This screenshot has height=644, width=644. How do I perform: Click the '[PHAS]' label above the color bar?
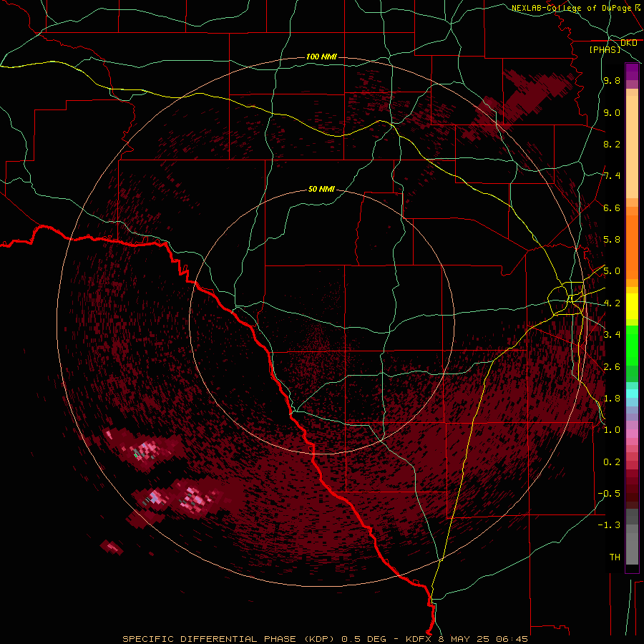605,49
